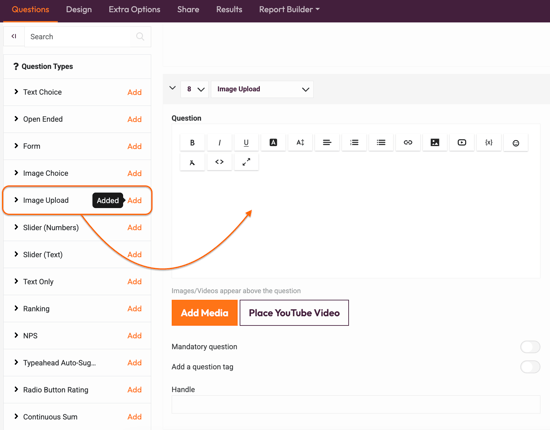Add a Continuous Sum question
This screenshot has width=550, height=430.
tap(134, 417)
